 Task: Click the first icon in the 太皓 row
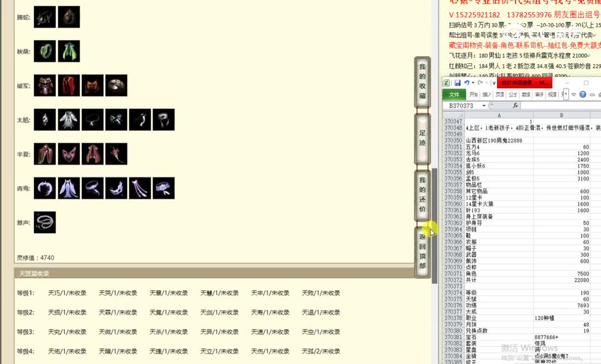(x=45, y=119)
